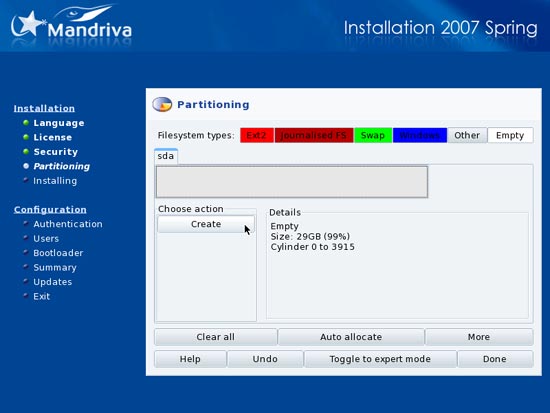550x413 pixels.
Task: Undo the last partition change
Action: (x=265, y=359)
